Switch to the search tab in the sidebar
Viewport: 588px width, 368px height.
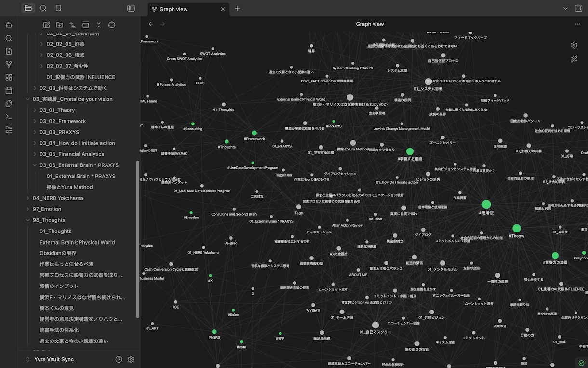click(x=43, y=8)
